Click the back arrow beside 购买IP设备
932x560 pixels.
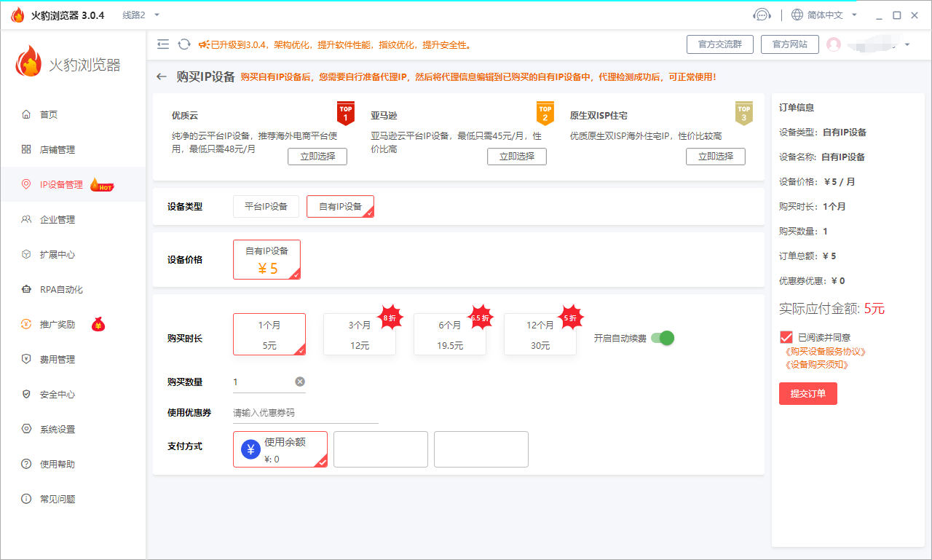pos(162,76)
